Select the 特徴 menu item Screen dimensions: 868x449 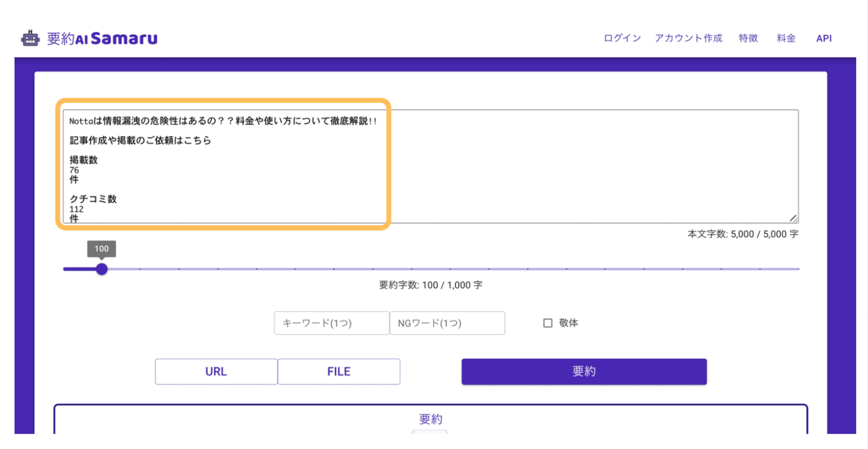pos(748,38)
